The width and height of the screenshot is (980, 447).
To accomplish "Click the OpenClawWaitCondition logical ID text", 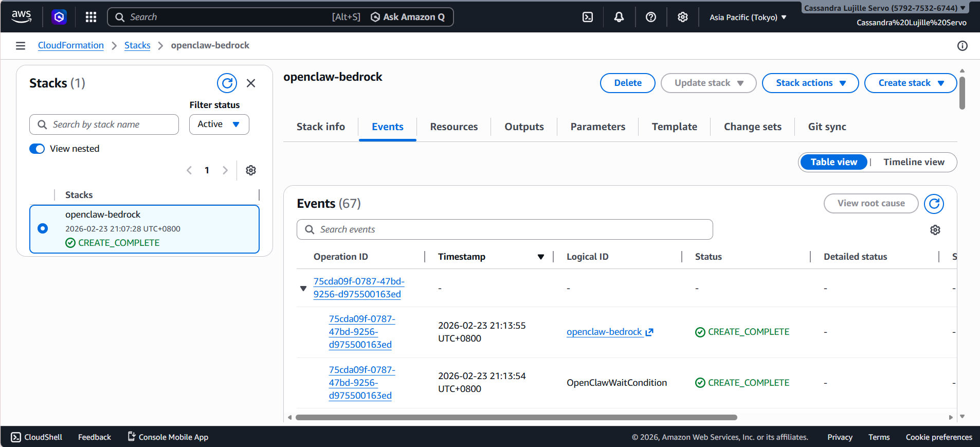I will coord(616,383).
